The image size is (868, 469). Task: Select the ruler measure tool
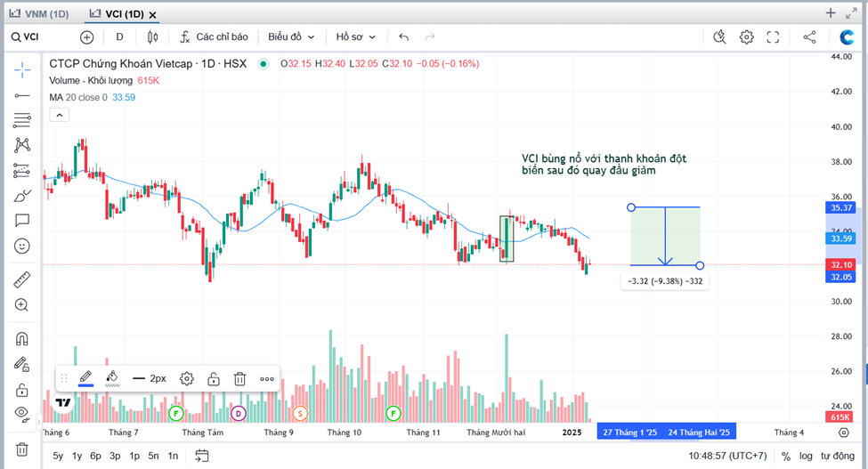point(22,279)
